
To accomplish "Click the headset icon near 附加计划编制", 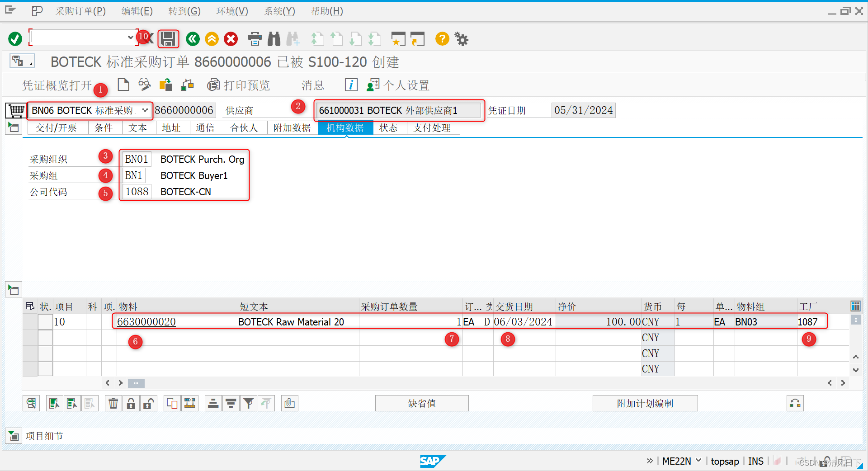I will tap(795, 403).
